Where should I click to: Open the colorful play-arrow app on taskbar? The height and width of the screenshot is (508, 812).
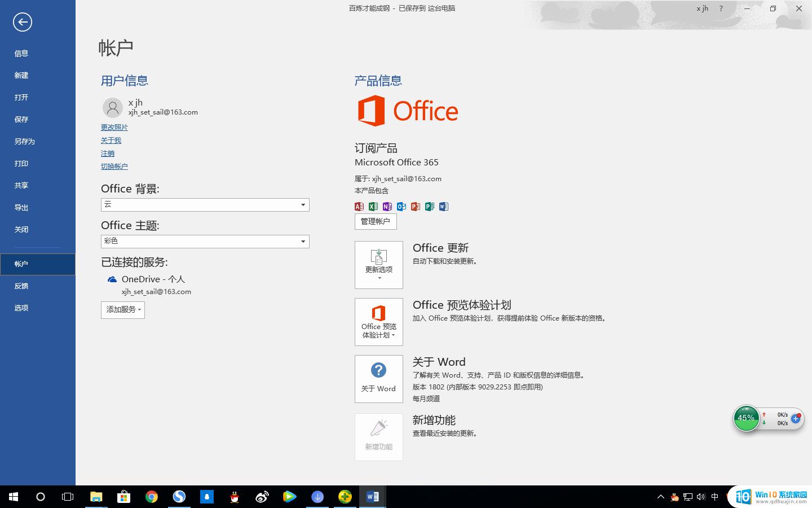(x=290, y=497)
